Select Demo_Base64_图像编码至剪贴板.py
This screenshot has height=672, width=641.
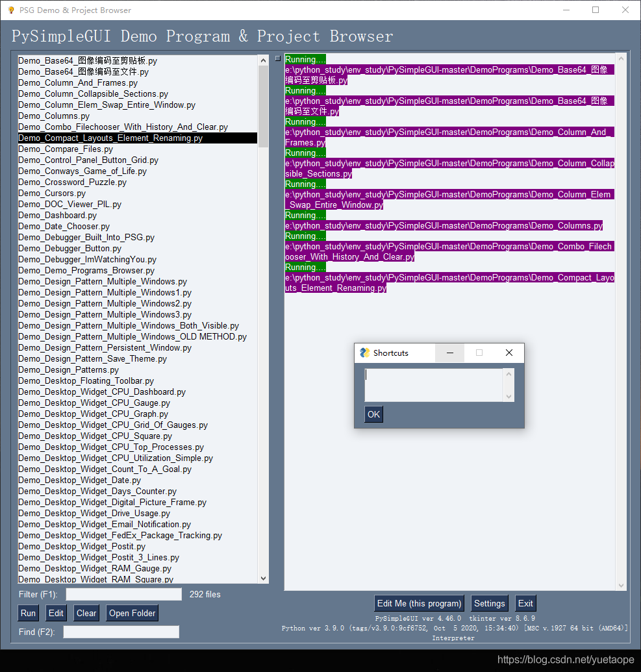pyautogui.click(x=137, y=61)
